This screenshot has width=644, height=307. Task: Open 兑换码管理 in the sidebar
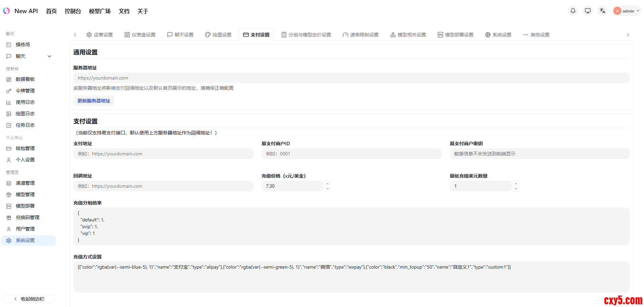(27, 217)
